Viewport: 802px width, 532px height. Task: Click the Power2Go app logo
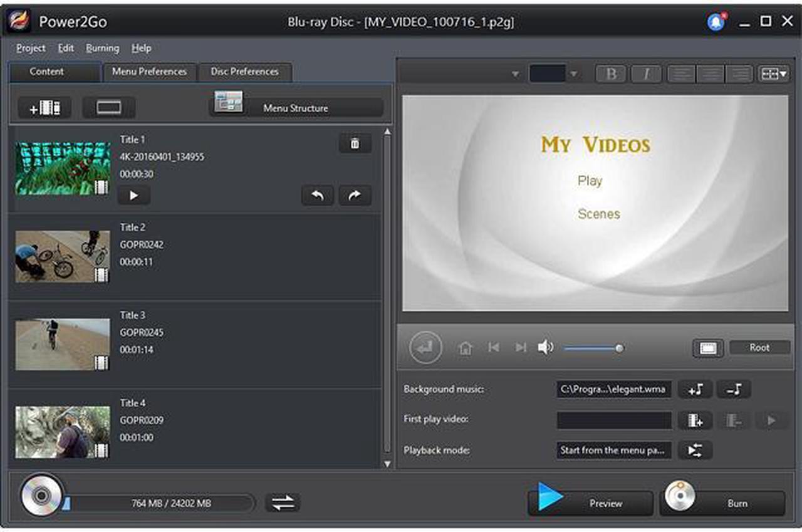pyautogui.click(x=19, y=21)
